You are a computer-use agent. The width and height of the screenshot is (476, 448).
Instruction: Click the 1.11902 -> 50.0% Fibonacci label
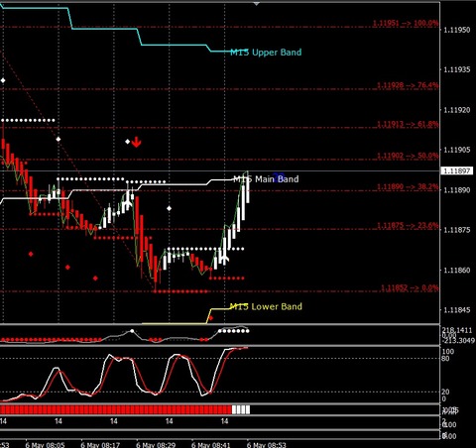[408, 156]
